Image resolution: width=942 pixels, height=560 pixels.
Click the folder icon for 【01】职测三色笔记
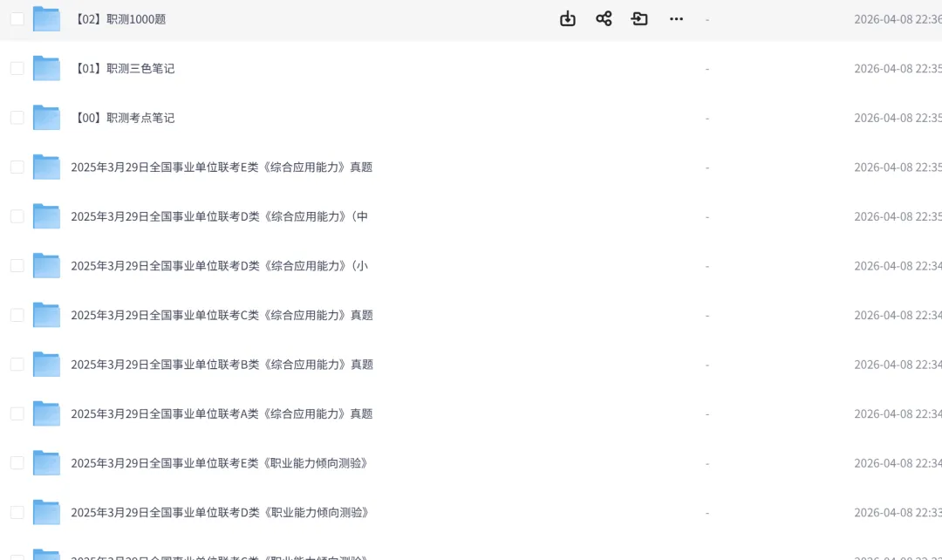(x=45, y=68)
